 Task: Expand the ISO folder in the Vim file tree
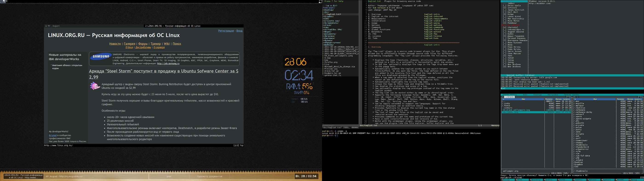coord(326,19)
